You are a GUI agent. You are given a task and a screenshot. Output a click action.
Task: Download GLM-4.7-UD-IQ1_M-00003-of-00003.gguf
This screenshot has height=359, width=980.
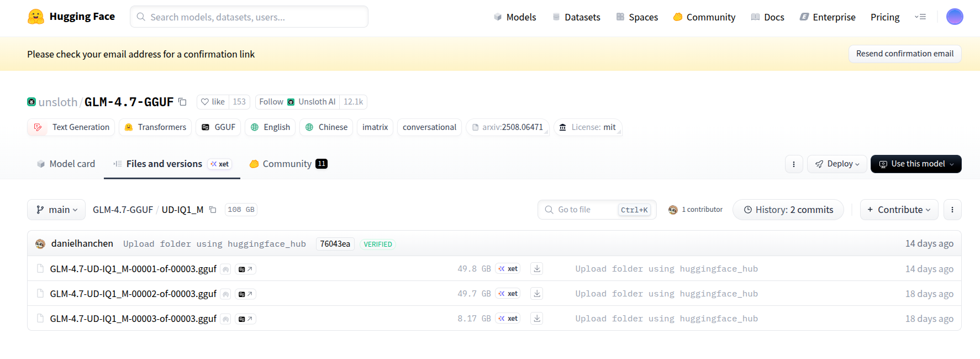[x=536, y=319]
